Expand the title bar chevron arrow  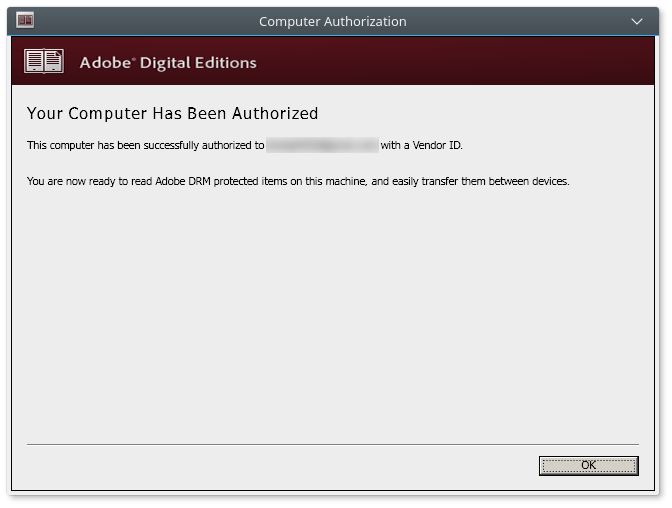tap(637, 20)
